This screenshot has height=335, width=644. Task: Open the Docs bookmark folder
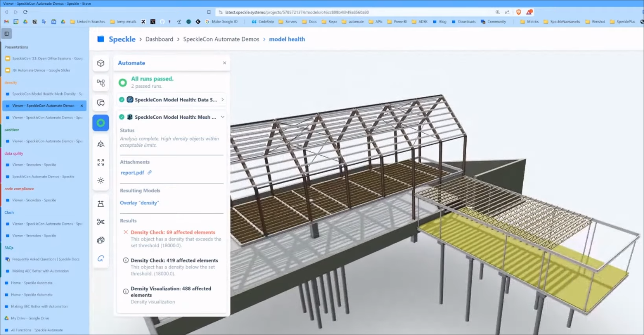(309, 22)
